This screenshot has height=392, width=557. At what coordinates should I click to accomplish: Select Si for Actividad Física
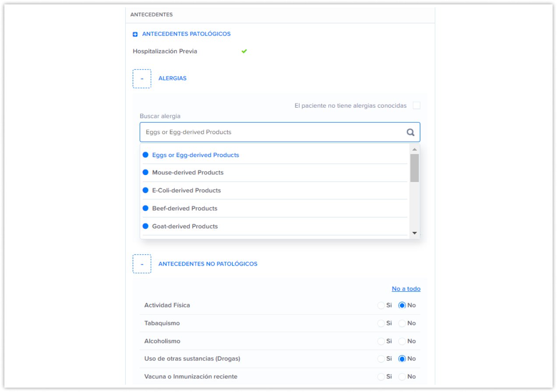(381, 305)
